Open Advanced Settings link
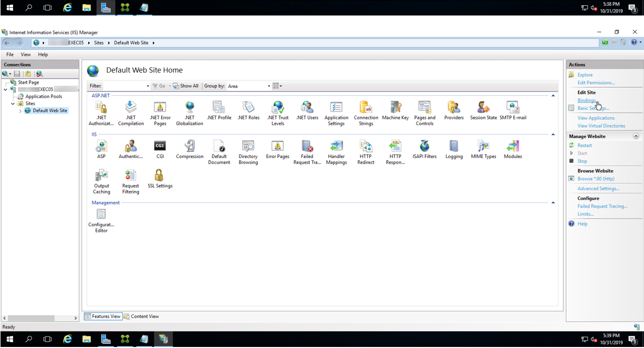644x348 pixels. pos(598,188)
